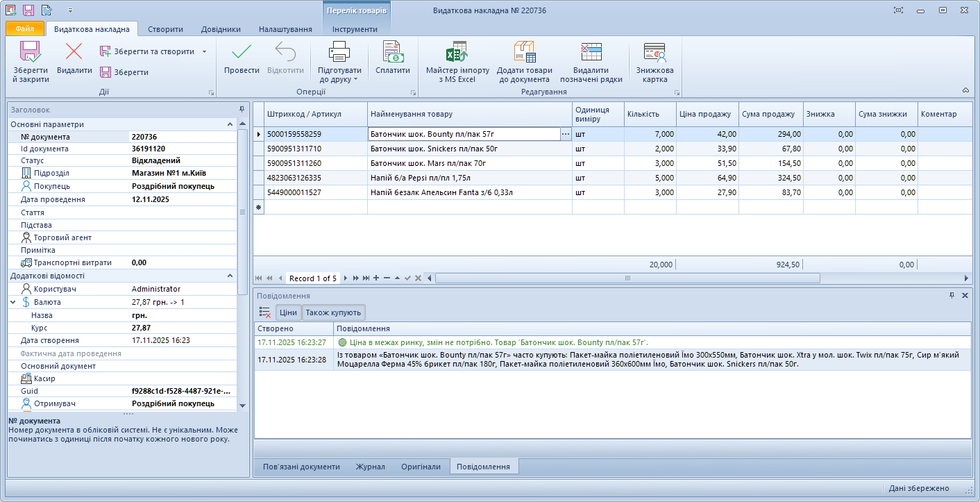Open the Журнал bottom tab
Image resolution: width=980 pixels, height=502 pixels.
(x=370, y=467)
